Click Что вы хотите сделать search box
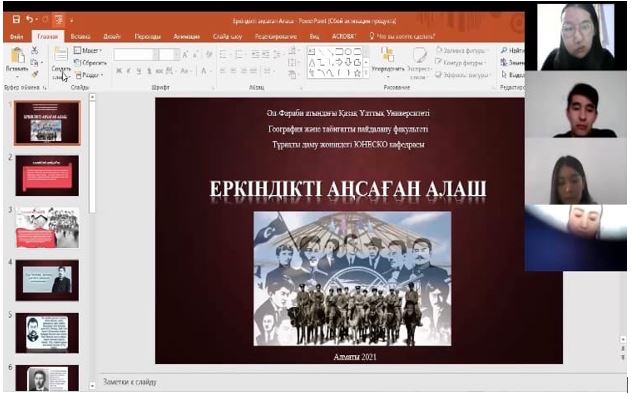This screenshot has height=394, width=631. tap(402, 36)
